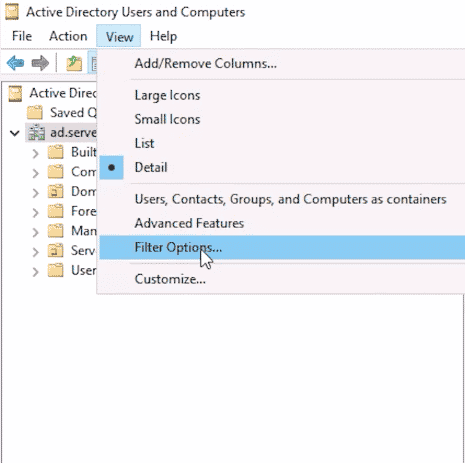Open the Help menu
465x463 pixels.
pyautogui.click(x=163, y=36)
